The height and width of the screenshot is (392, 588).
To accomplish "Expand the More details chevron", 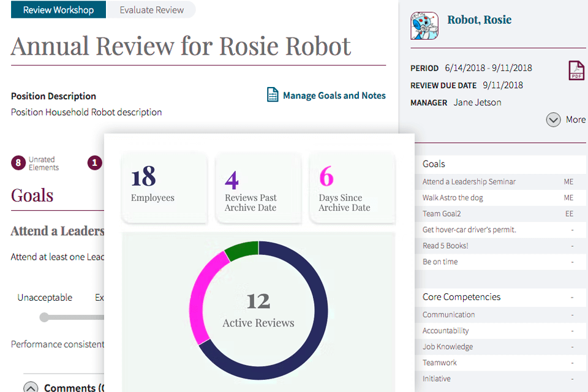I will coord(553,119).
